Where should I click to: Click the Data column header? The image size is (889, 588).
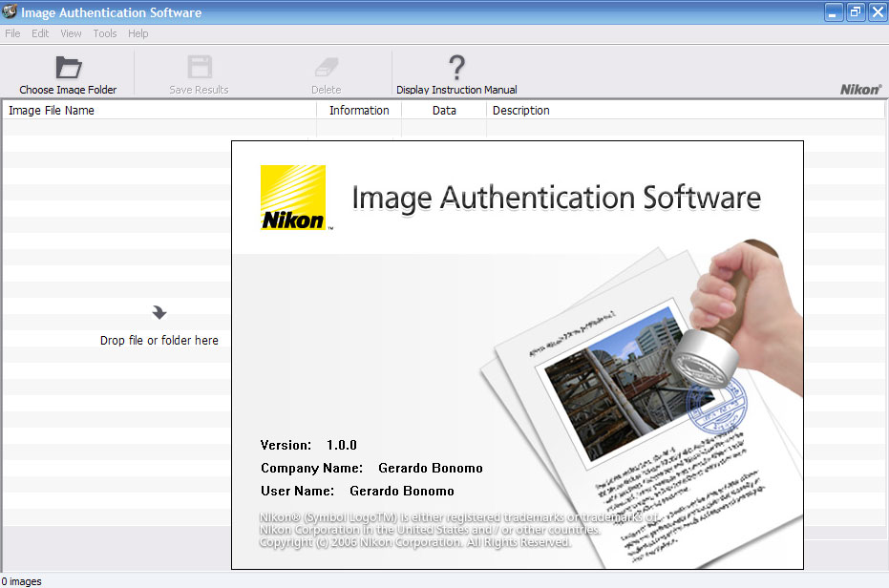pyautogui.click(x=444, y=110)
